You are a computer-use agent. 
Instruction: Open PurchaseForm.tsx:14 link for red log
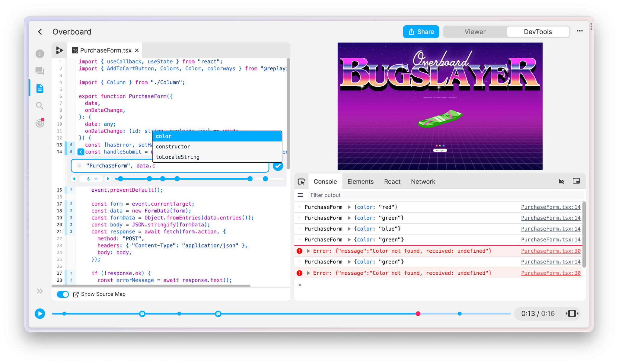point(551,207)
